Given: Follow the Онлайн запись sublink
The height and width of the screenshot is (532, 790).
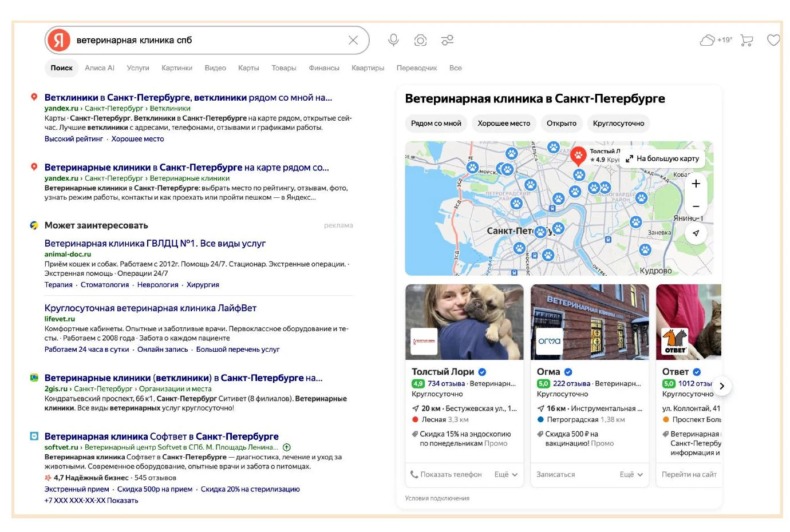Looking at the screenshot, I should coord(163,350).
